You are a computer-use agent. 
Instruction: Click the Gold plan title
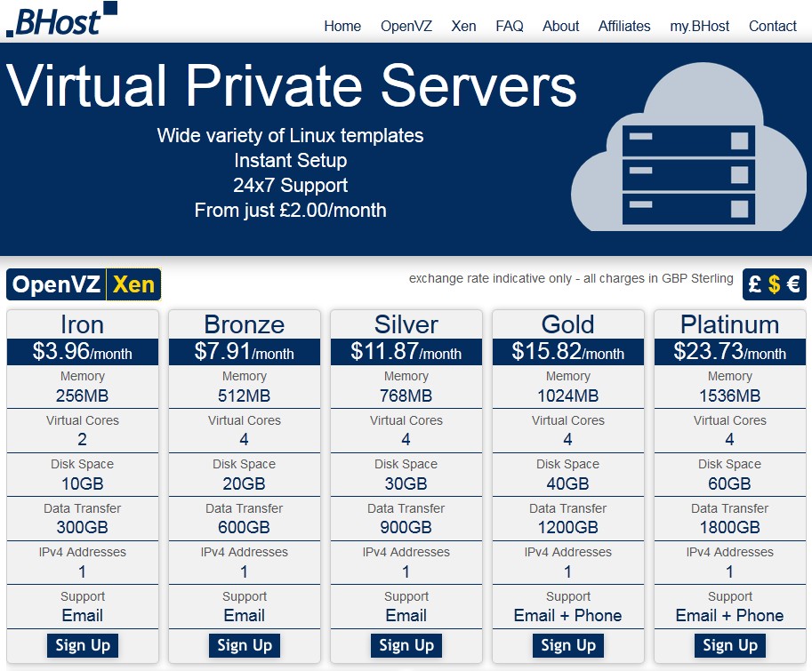[x=568, y=324]
